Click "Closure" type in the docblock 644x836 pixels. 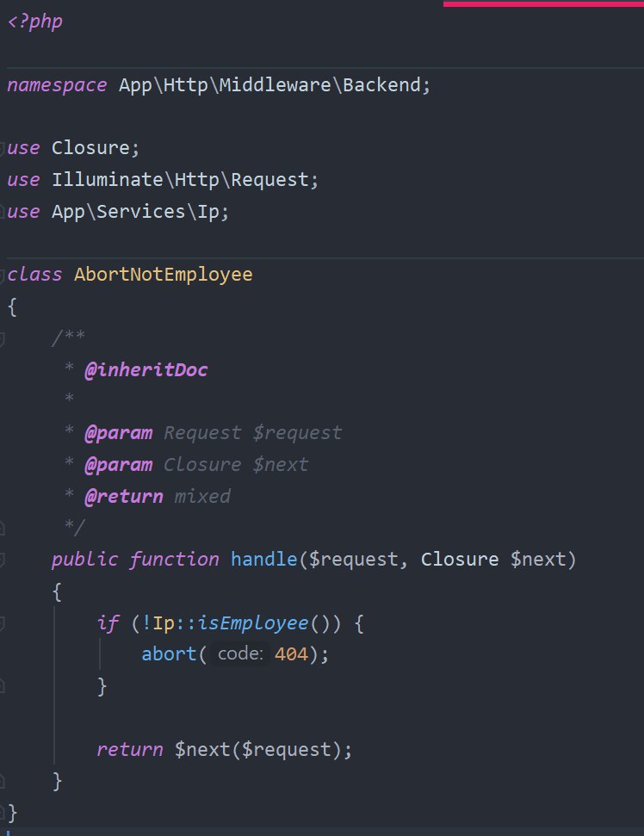(x=202, y=464)
